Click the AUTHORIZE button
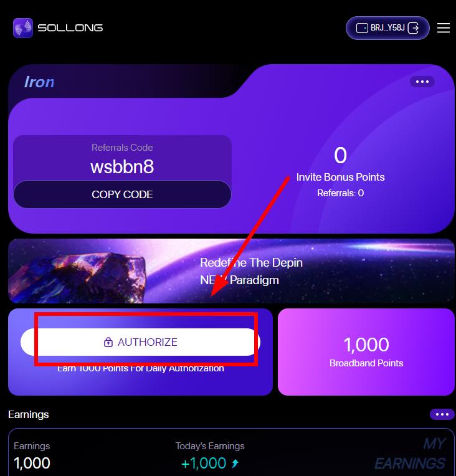Image resolution: width=456 pixels, height=476 pixels. [x=140, y=342]
